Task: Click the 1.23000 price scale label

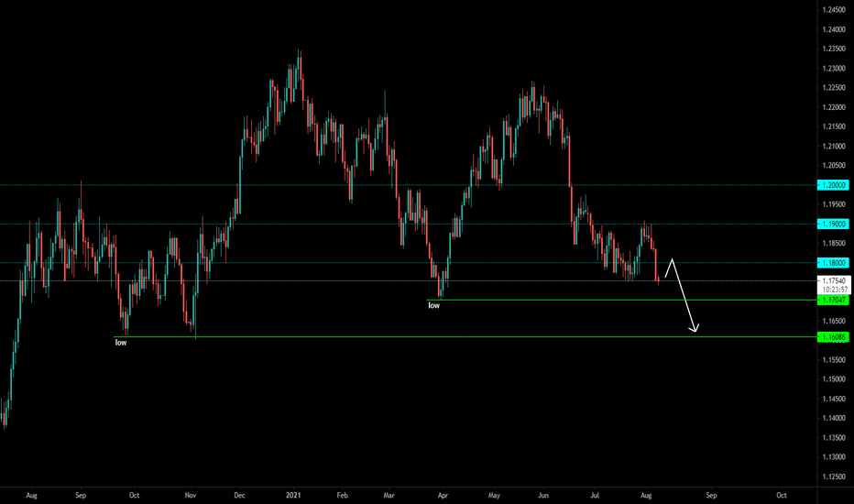Action: click(x=834, y=69)
